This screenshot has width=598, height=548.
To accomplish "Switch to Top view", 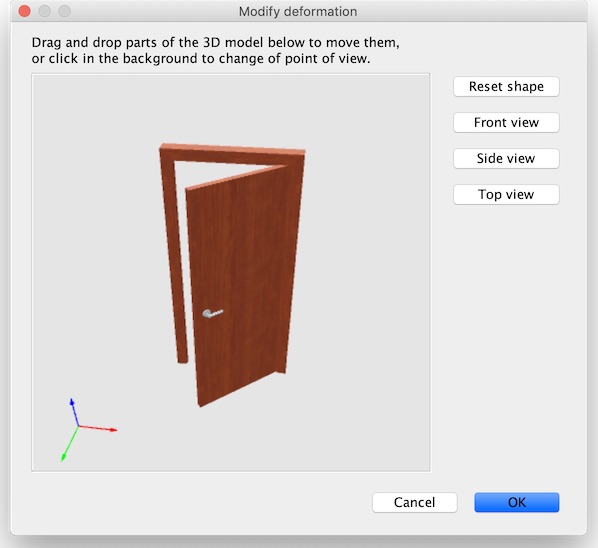I will 506,194.
